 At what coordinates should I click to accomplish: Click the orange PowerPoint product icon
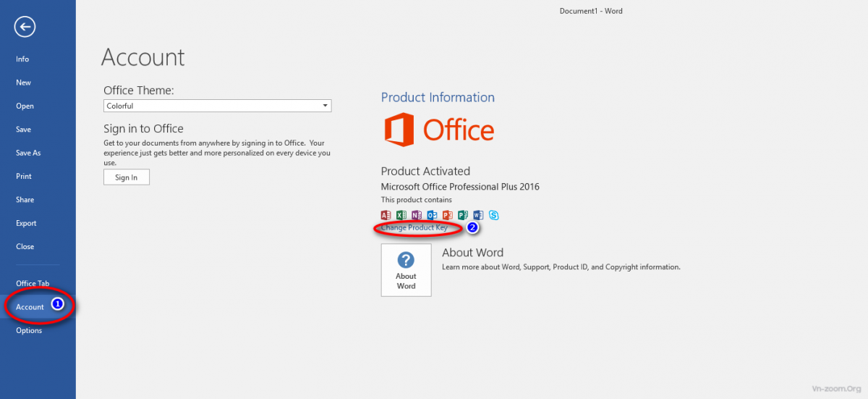point(447,215)
